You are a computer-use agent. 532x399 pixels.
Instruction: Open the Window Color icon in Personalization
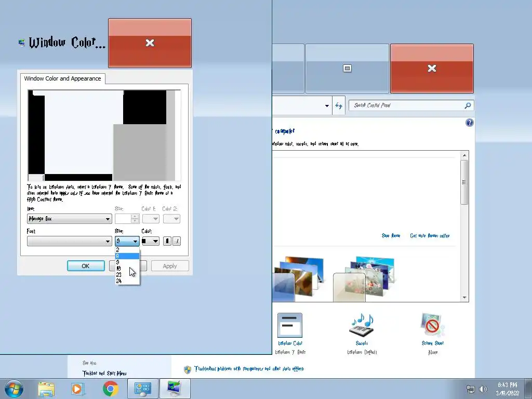(290, 325)
